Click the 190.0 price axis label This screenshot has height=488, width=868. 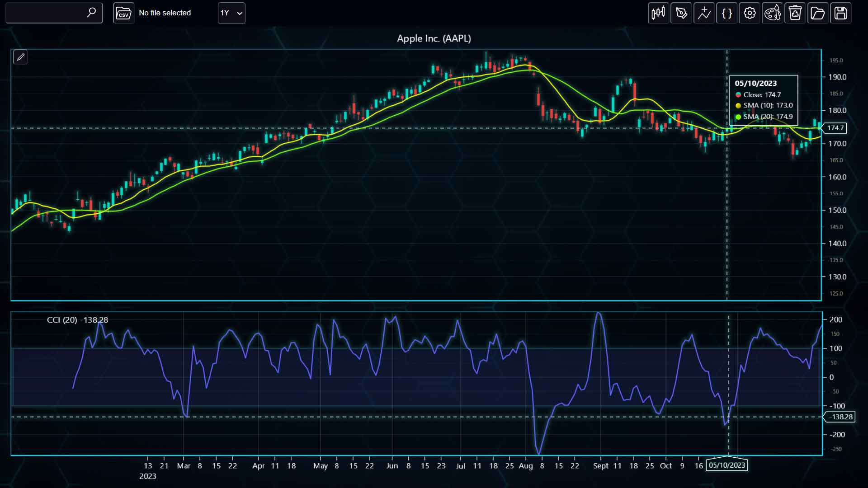click(837, 77)
